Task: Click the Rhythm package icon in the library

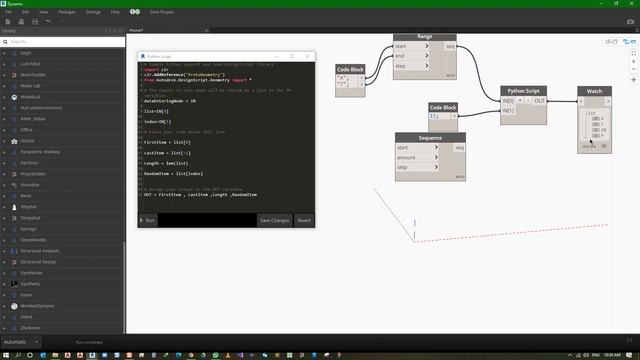Action: click(14, 207)
